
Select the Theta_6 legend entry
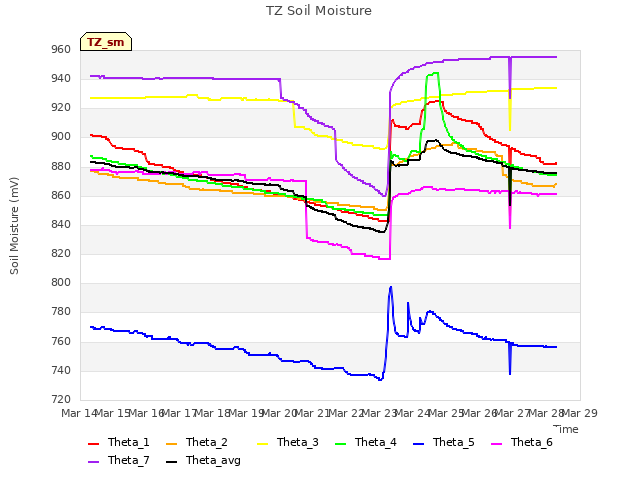point(522,442)
